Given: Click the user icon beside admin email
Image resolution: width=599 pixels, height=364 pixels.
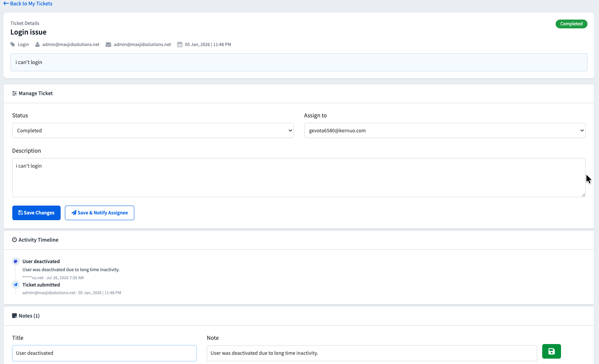Looking at the screenshot, I should [38, 44].
